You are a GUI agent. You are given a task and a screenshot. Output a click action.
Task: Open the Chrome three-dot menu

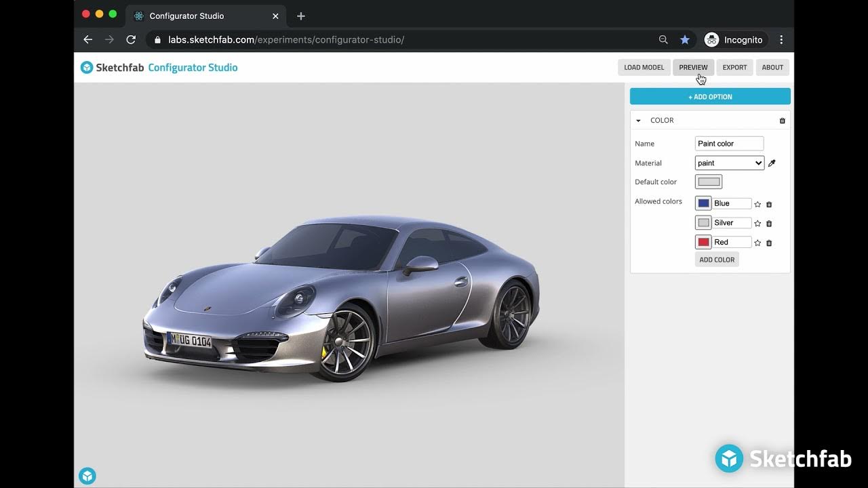(781, 39)
